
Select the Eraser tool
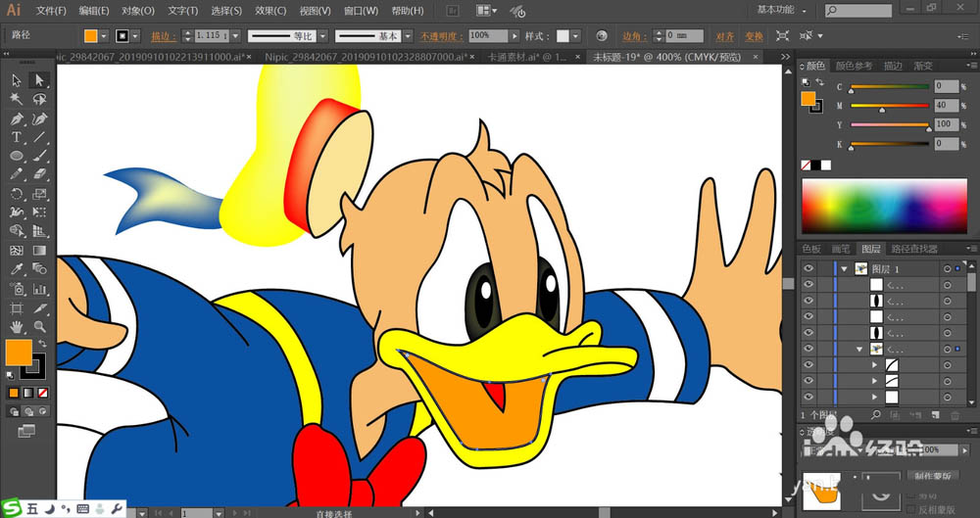(x=39, y=174)
